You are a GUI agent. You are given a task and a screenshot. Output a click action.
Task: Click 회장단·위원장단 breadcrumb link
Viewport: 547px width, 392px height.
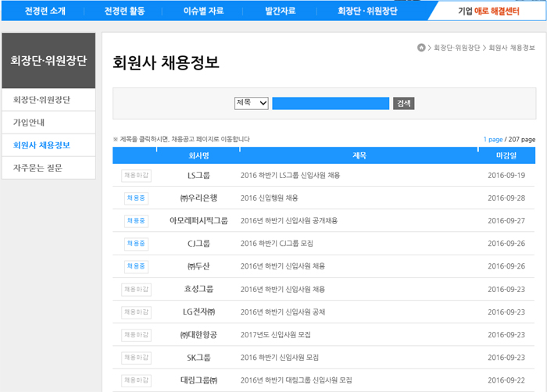point(456,48)
